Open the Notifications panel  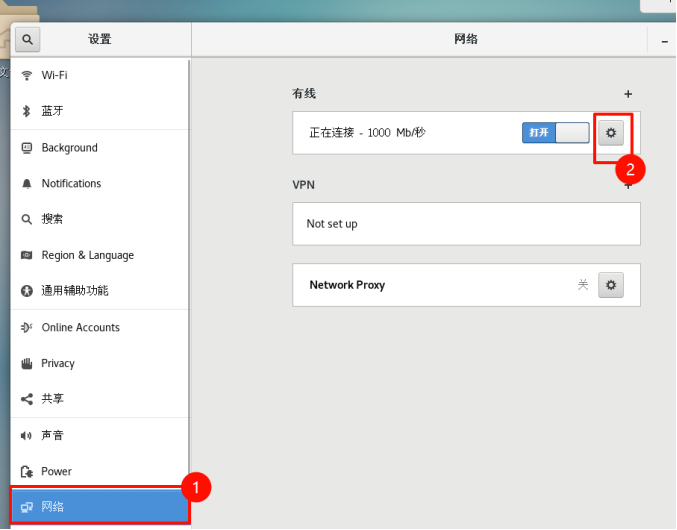coord(99,183)
